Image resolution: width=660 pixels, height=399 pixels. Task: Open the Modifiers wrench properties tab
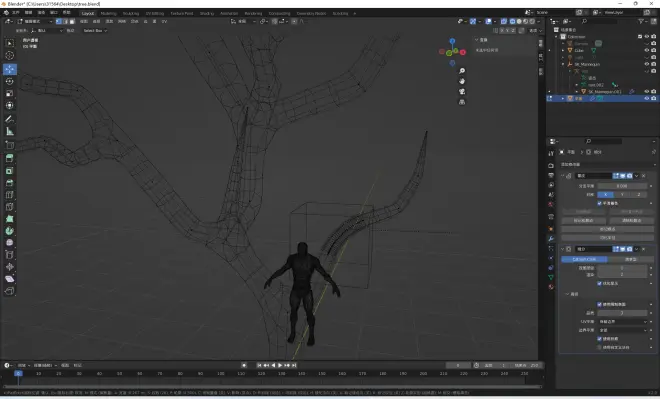tap(551, 239)
